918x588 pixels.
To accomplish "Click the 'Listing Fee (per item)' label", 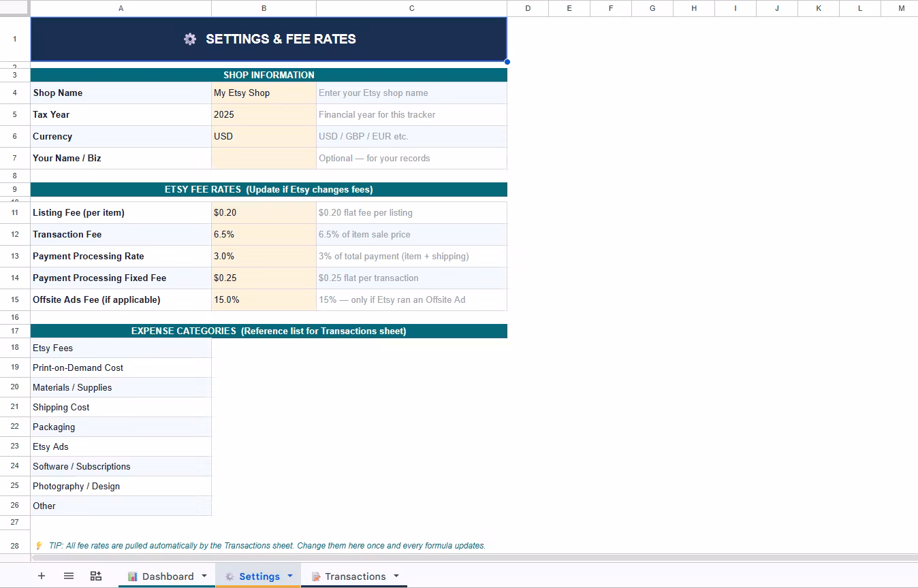I will tap(121, 212).
